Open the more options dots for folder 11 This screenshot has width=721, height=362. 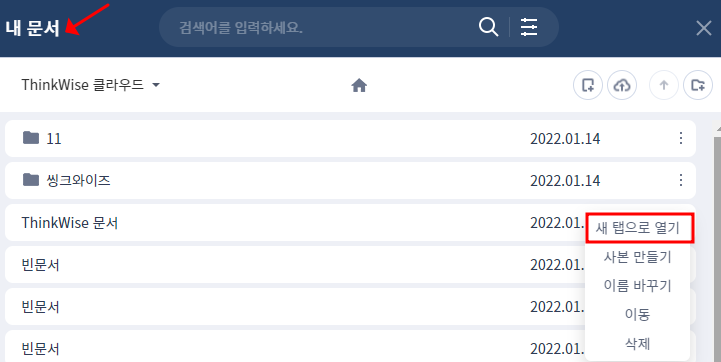[681, 138]
